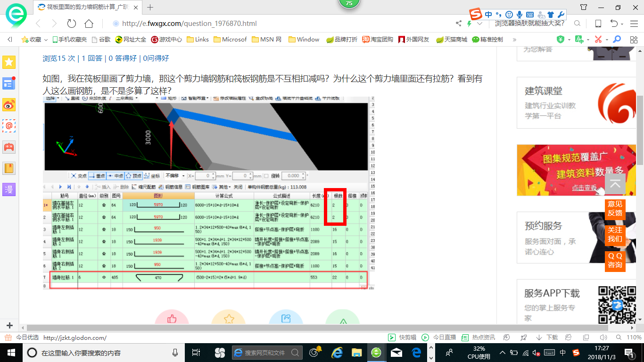This screenshot has width=644, height=362.
Task: Click the orange 关注我们 button
Action: [x=615, y=235]
